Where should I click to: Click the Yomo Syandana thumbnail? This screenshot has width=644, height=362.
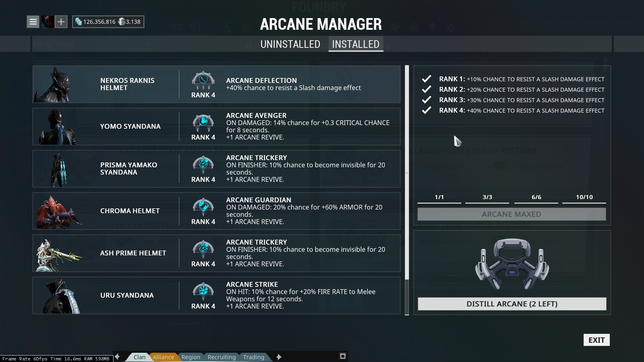pos(58,127)
